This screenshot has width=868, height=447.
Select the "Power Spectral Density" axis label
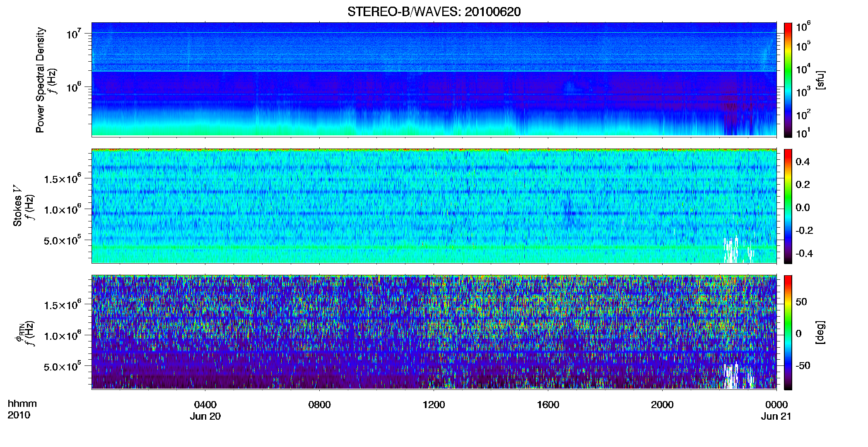click(x=40, y=80)
